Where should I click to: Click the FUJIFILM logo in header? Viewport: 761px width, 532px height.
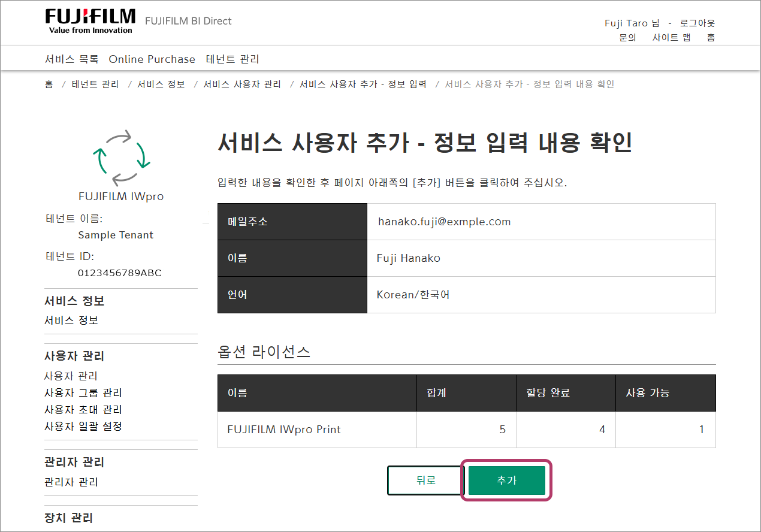(90, 21)
